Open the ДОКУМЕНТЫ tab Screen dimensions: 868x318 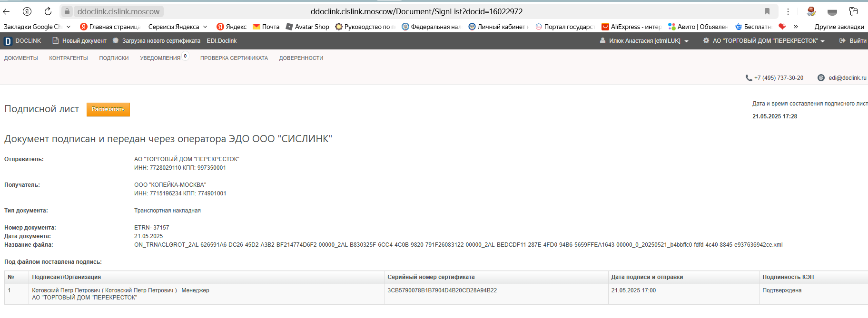coord(21,58)
